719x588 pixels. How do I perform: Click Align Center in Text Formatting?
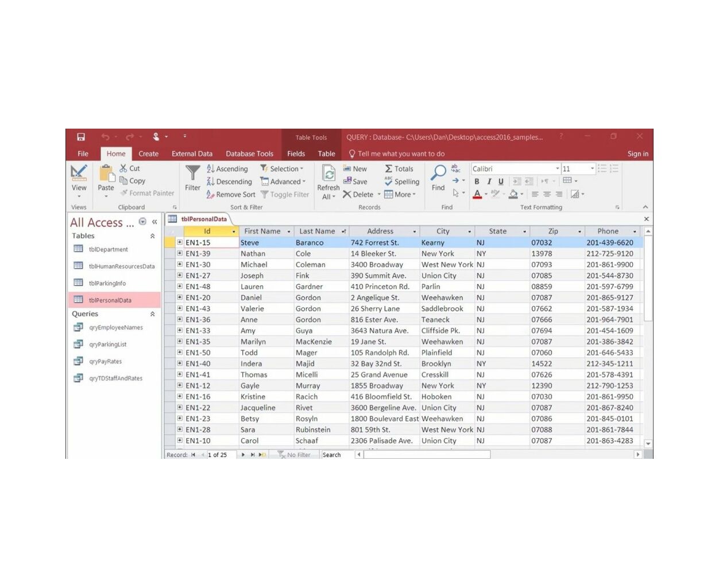[547, 195]
